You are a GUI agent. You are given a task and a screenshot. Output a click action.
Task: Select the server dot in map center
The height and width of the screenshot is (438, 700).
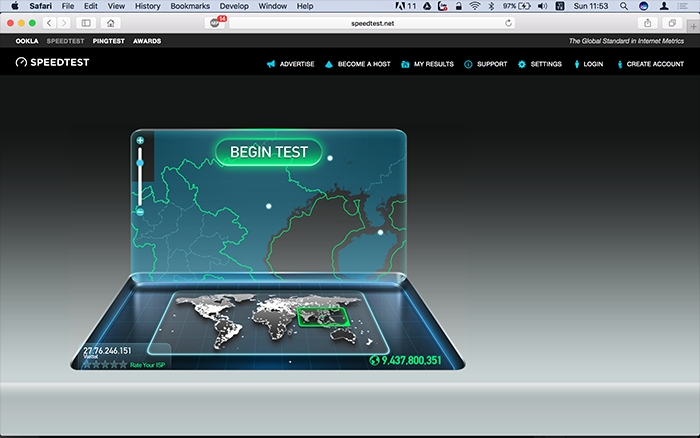(x=268, y=206)
